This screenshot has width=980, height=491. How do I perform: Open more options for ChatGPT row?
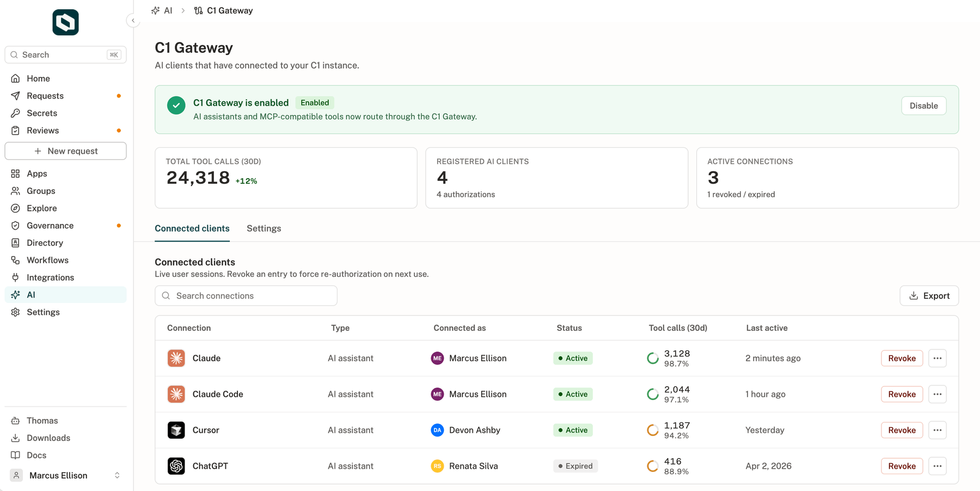(938, 466)
